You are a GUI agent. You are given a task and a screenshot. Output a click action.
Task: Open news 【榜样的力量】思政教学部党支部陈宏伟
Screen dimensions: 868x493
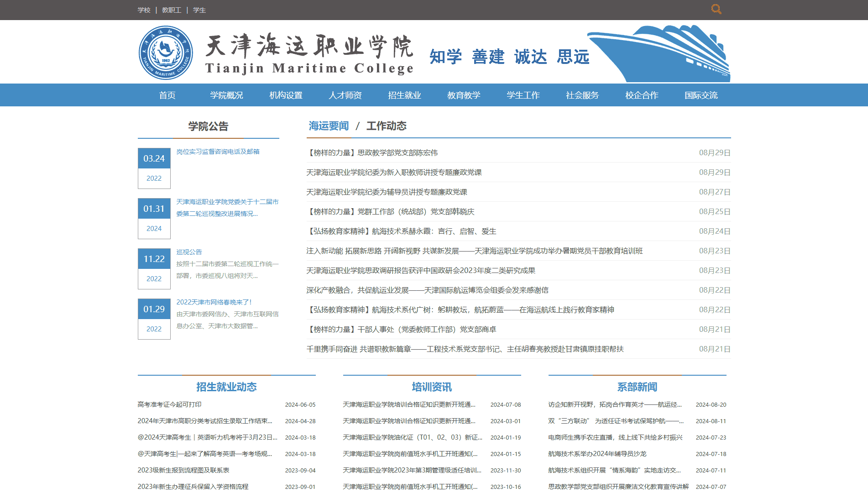[372, 152]
